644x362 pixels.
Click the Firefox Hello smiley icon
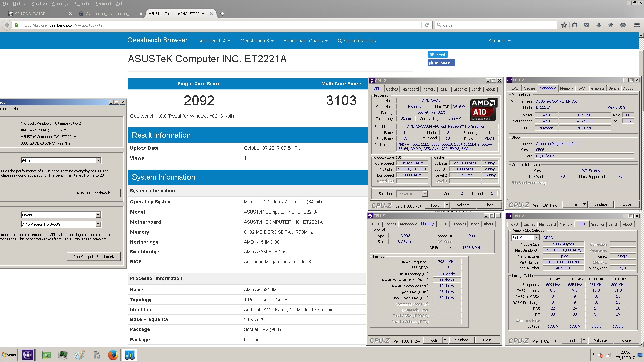623,25
